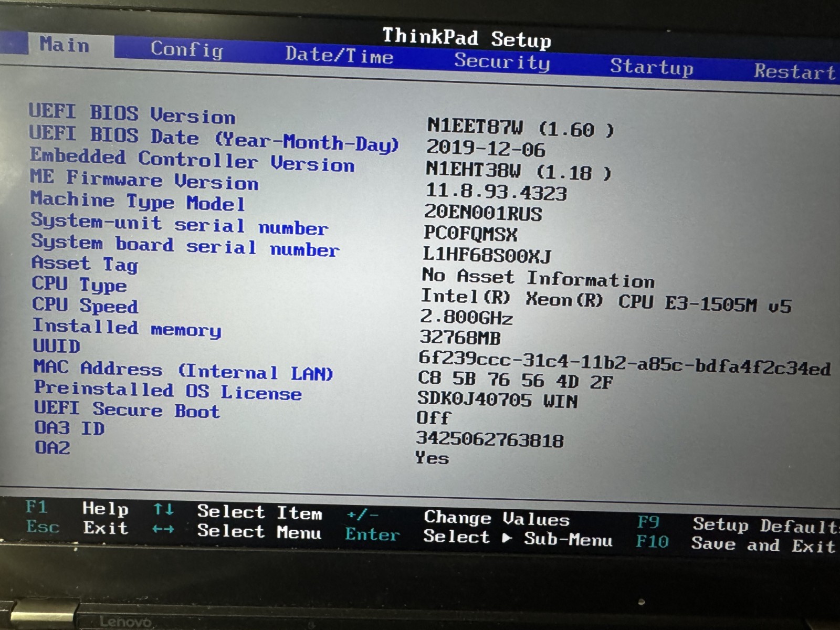Click the ThinkPad Setup title
The image size is (840, 630).
tap(467, 38)
